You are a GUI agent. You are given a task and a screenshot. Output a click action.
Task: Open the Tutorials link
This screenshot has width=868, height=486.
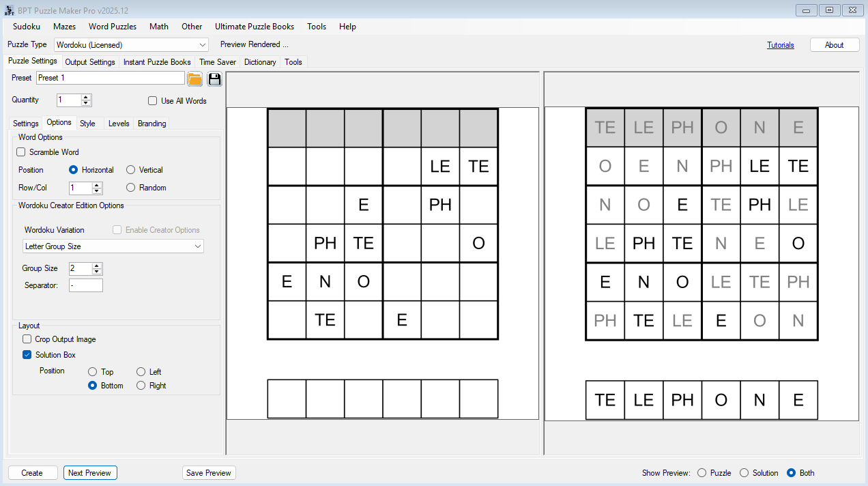780,45
